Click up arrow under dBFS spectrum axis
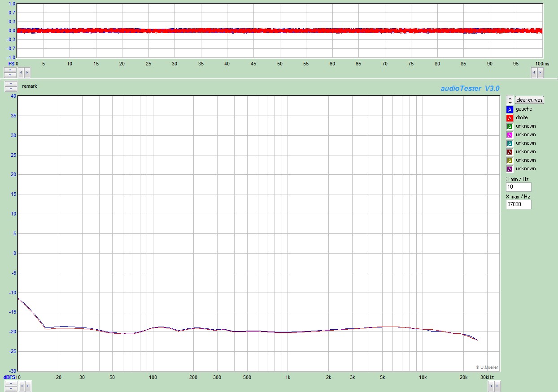558x392 pixels. (x=11, y=383)
